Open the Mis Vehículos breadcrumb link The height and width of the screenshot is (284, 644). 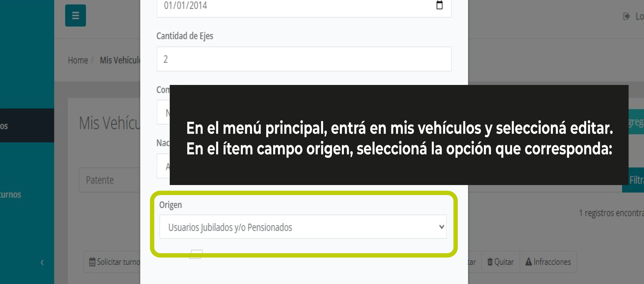(120, 60)
